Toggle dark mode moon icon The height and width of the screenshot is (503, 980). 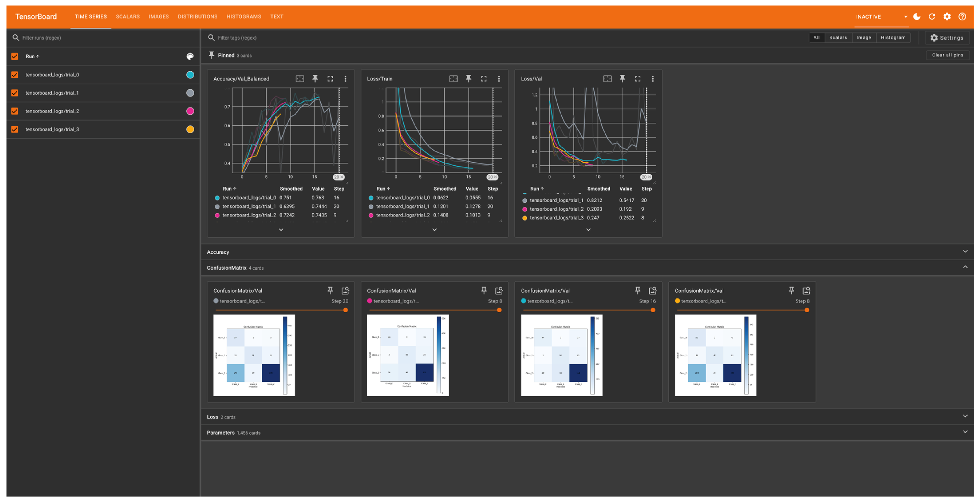pyautogui.click(x=917, y=16)
